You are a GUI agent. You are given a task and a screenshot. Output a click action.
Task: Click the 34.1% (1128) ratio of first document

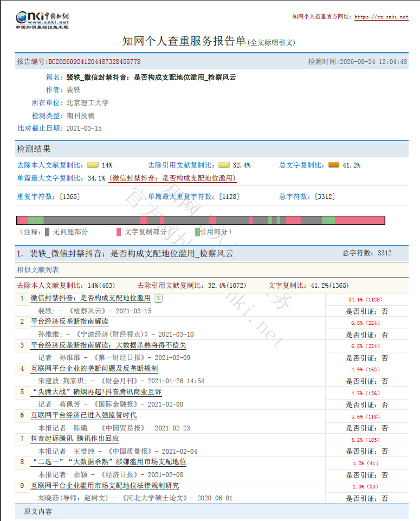tap(365, 299)
